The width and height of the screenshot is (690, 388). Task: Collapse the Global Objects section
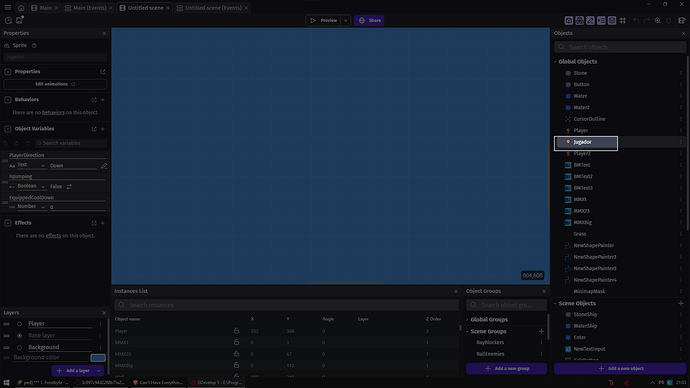[555, 62]
